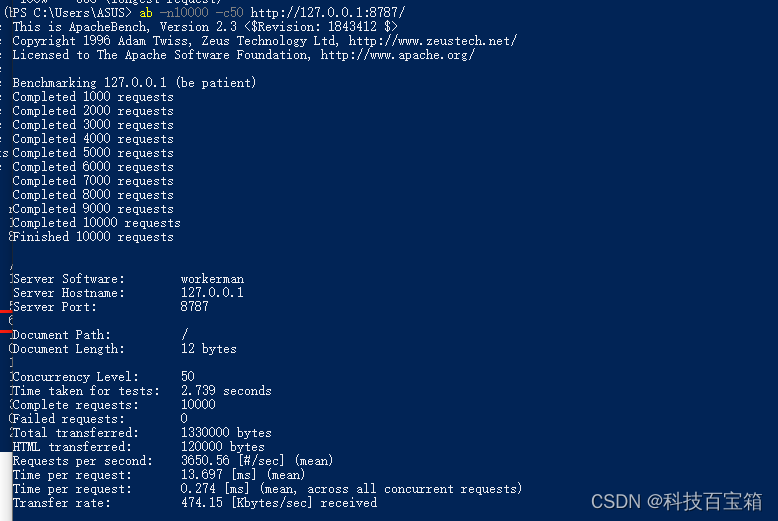This screenshot has height=521, width=778.
Task: Click the -c50 argument in command line
Action: pyautogui.click(x=229, y=12)
